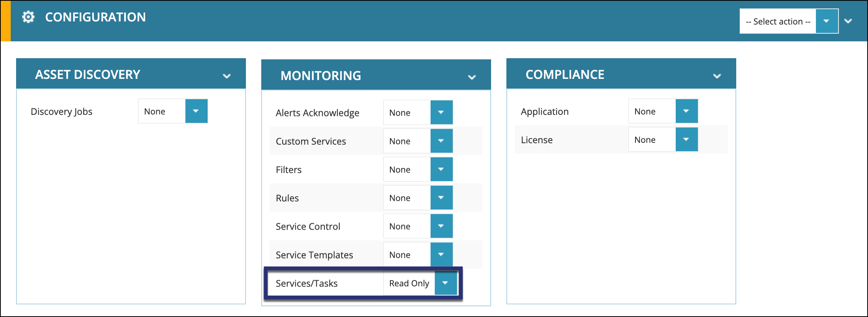The height and width of the screenshot is (317, 868).
Task: Click the ASSET DISCOVERY panel title
Action: point(88,74)
